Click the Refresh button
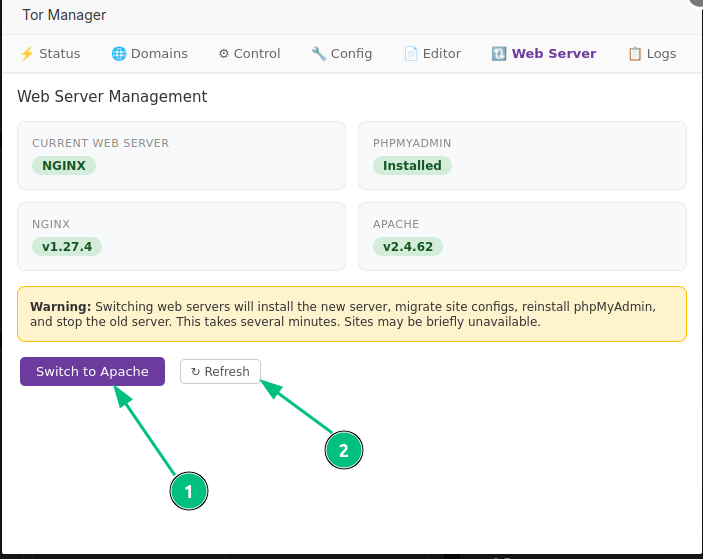The image size is (703, 559). 220,371
